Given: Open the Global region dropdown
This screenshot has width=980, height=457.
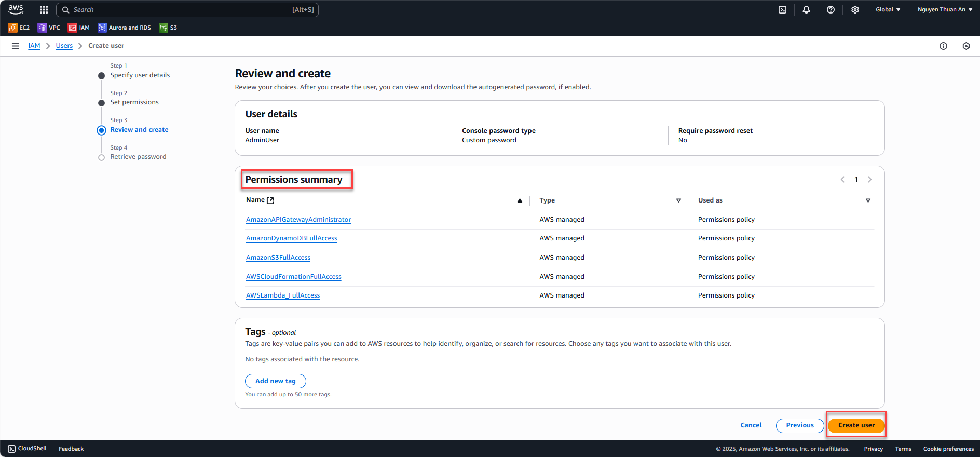Looking at the screenshot, I should pyautogui.click(x=888, y=9).
